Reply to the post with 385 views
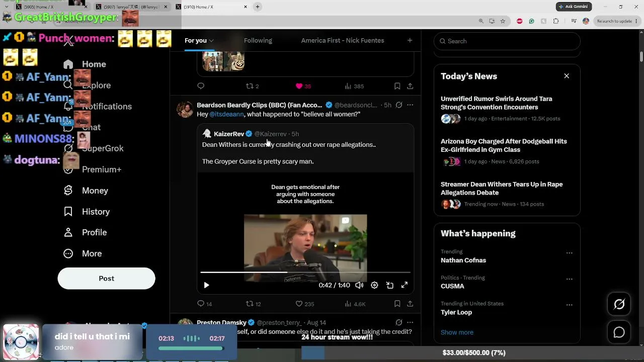Viewport: 644px width, 362px height. coord(201,86)
